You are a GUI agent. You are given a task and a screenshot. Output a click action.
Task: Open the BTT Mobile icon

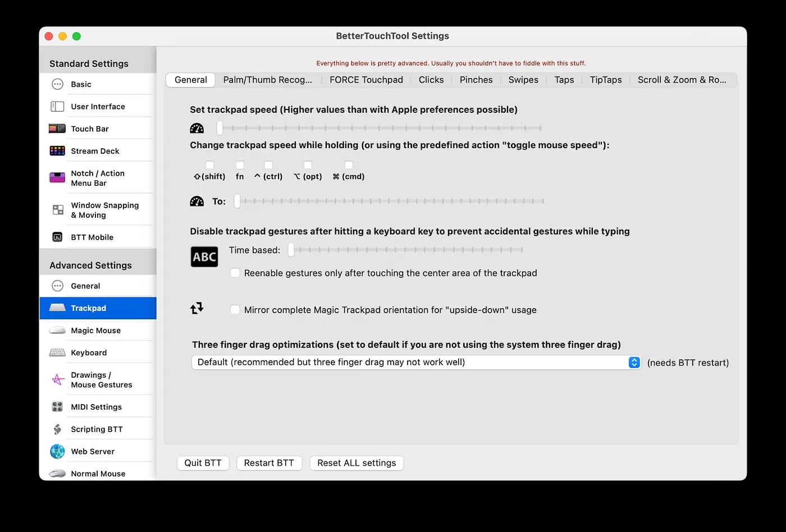tap(57, 237)
